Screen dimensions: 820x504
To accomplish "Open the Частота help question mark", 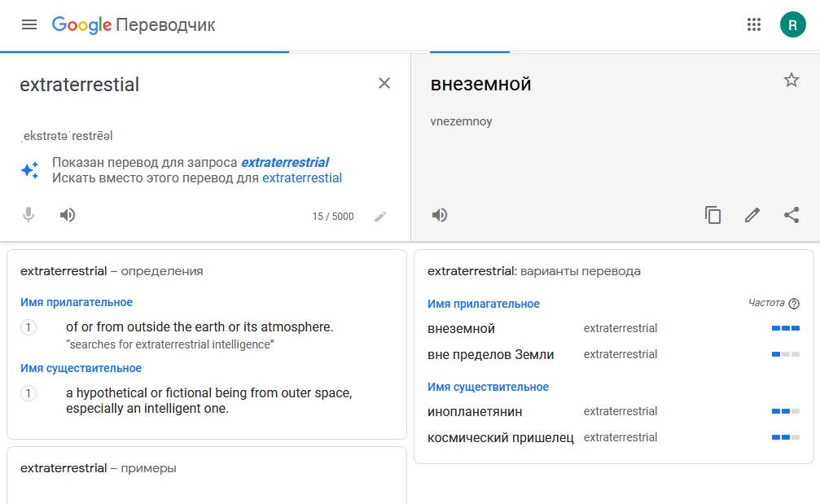I will pyautogui.click(x=794, y=303).
